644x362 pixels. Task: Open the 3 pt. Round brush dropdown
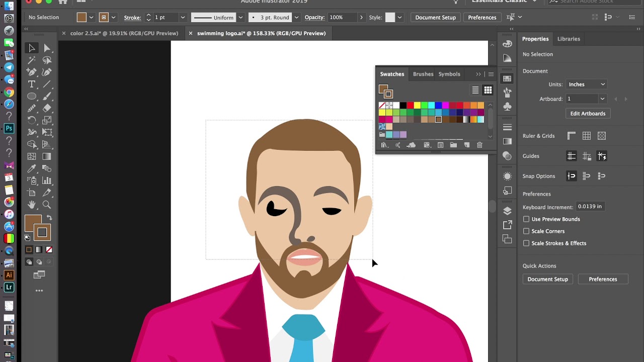coord(296,18)
